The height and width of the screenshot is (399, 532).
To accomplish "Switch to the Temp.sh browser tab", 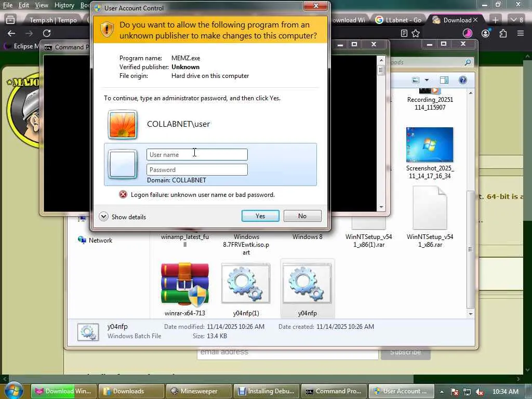I will click(x=53, y=20).
